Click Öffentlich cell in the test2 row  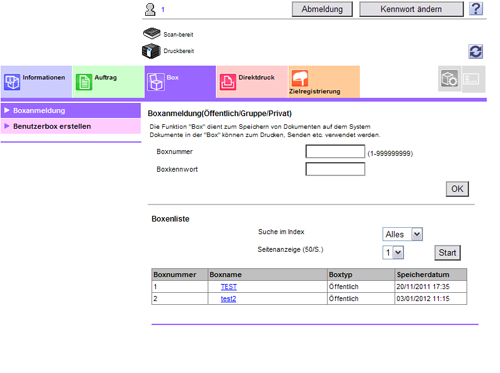click(x=361, y=299)
